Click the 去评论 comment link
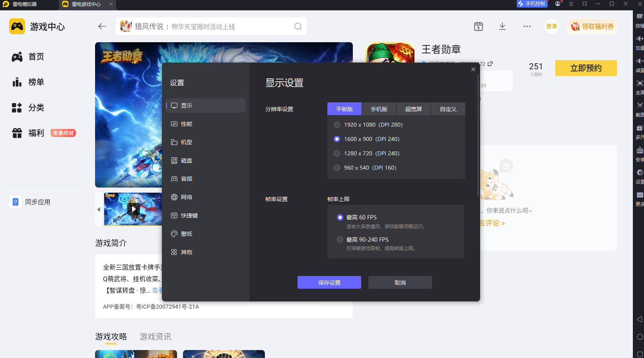 click(x=492, y=223)
